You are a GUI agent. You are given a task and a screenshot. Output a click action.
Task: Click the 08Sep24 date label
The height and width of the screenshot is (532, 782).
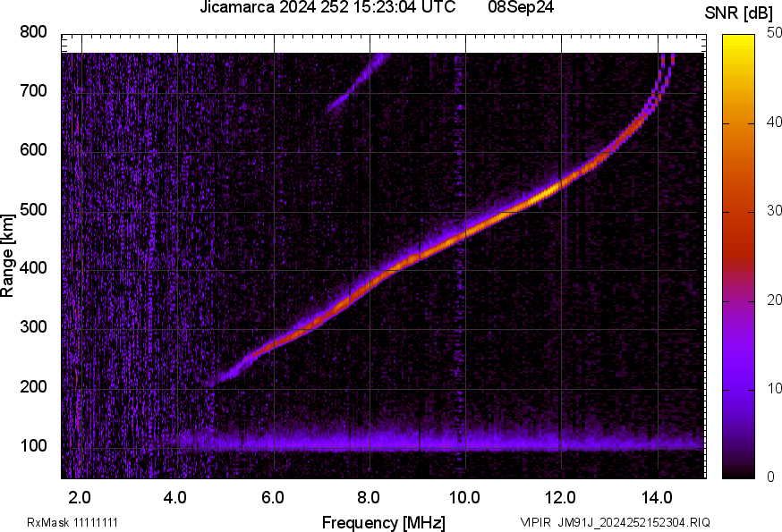(x=521, y=9)
